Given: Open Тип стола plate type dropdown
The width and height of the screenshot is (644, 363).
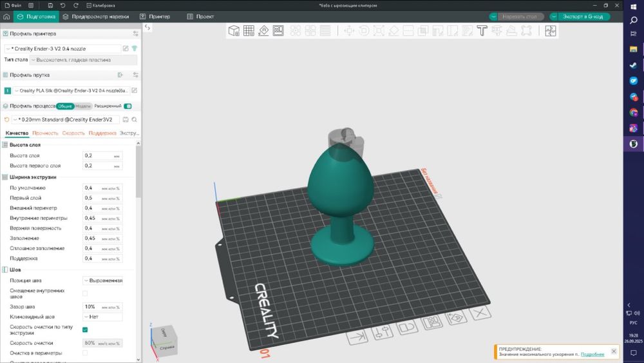Looking at the screenshot, I should pyautogui.click(x=83, y=60).
